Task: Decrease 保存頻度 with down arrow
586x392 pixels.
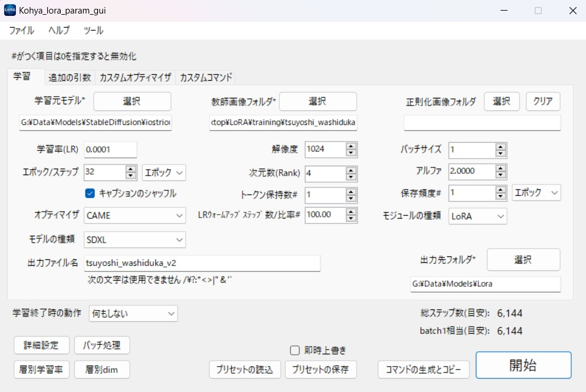Action: point(501,196)
